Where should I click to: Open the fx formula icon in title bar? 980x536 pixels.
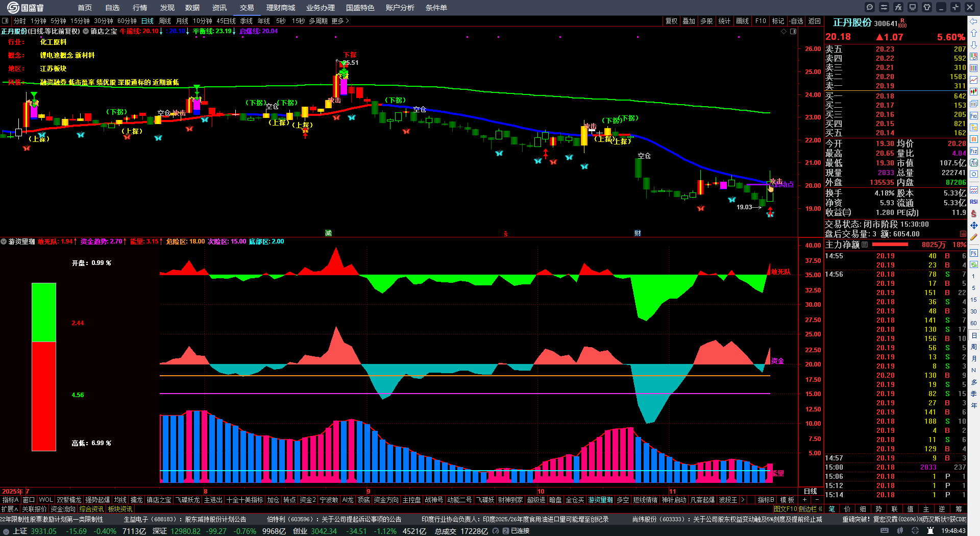898,7
